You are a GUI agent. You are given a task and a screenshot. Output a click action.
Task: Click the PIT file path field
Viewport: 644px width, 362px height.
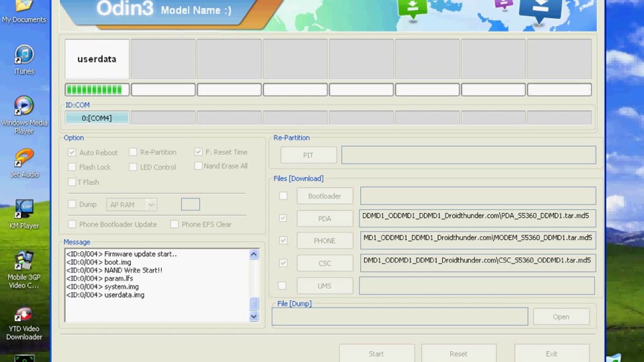pos(469,155)
